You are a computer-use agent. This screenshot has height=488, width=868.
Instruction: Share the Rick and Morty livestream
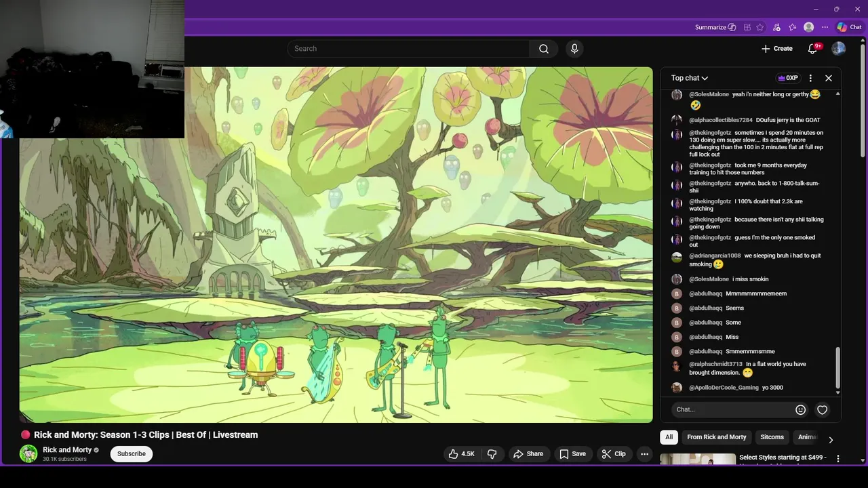pyautogui.click(x=528, y=454)
